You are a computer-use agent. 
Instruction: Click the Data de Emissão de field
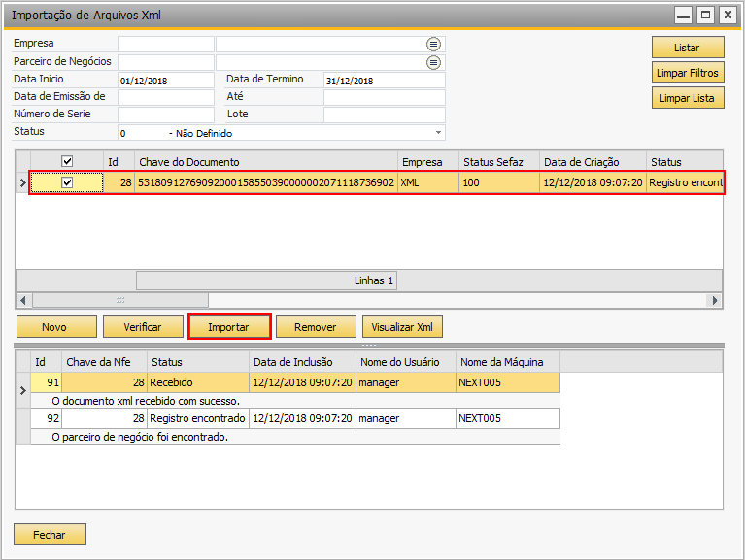point(166,97)
